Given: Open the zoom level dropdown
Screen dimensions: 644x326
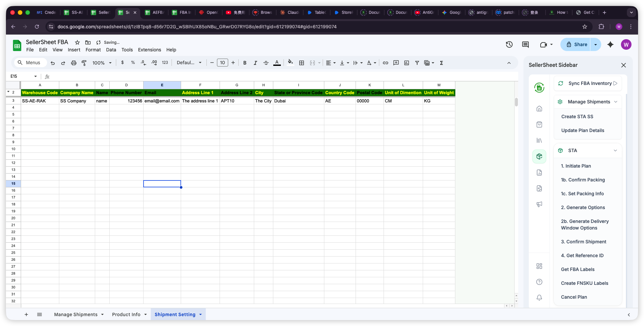Looking at the screenshot, I should (101, 63).
